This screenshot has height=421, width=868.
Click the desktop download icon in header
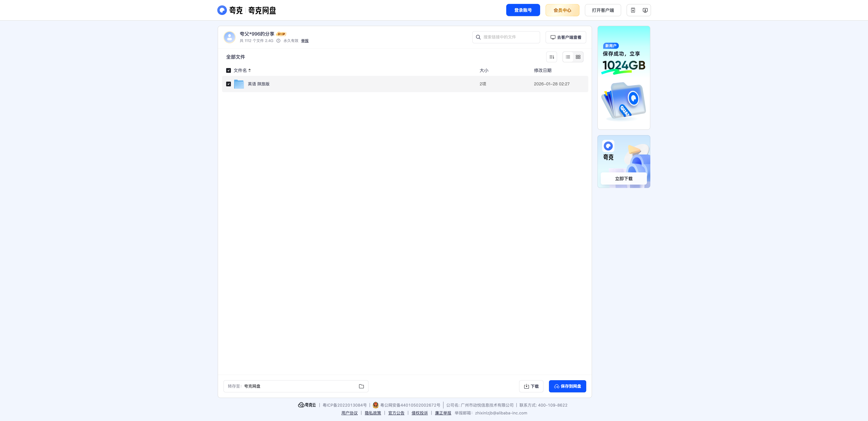[645, 10]
